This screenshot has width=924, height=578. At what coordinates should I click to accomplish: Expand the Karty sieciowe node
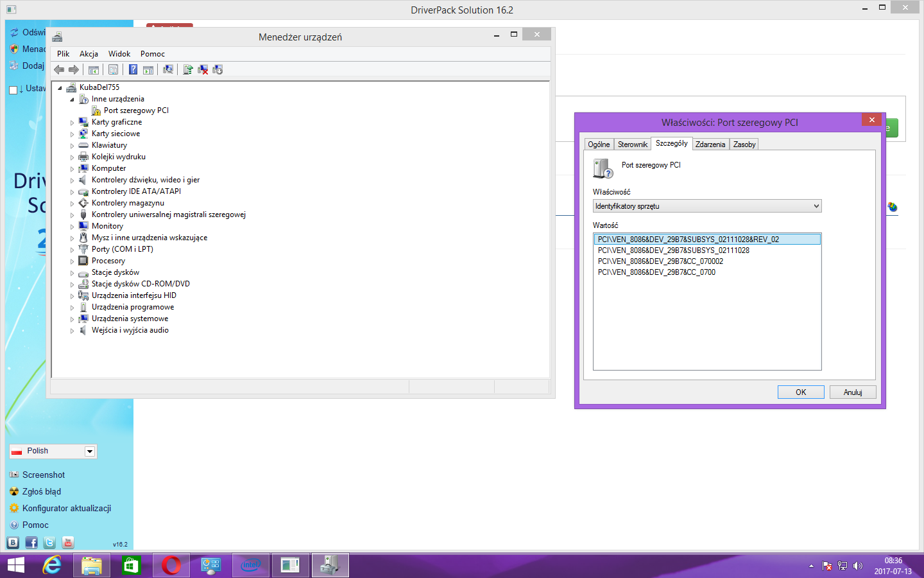[72, 134]
